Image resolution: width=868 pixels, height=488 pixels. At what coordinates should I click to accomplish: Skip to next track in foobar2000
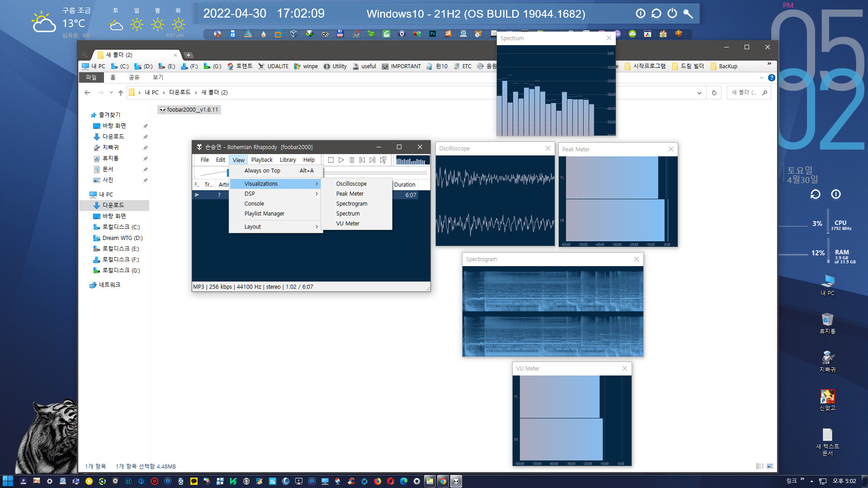(x=373, y=160)
